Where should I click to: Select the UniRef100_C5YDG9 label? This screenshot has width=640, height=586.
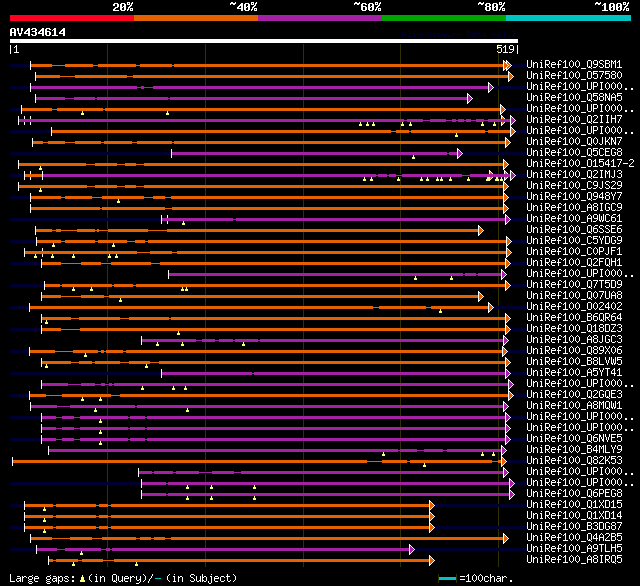tap(574, 241)
